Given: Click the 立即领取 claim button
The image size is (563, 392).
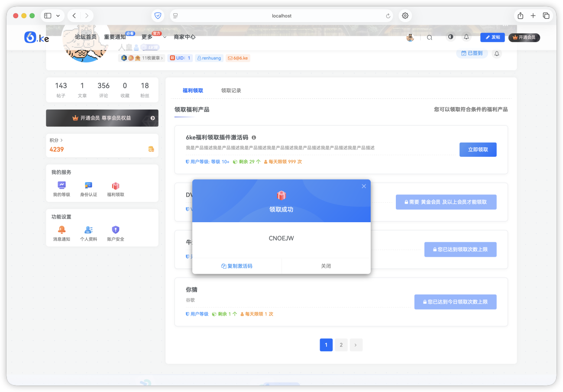Looking at the screenshot, I should click(x=478, y=149).
